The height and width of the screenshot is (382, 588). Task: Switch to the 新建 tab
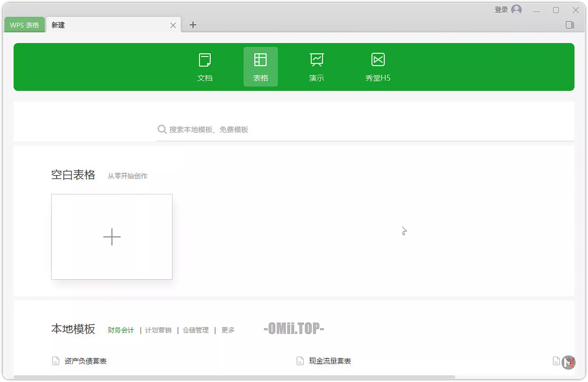(x=113, y=25)
